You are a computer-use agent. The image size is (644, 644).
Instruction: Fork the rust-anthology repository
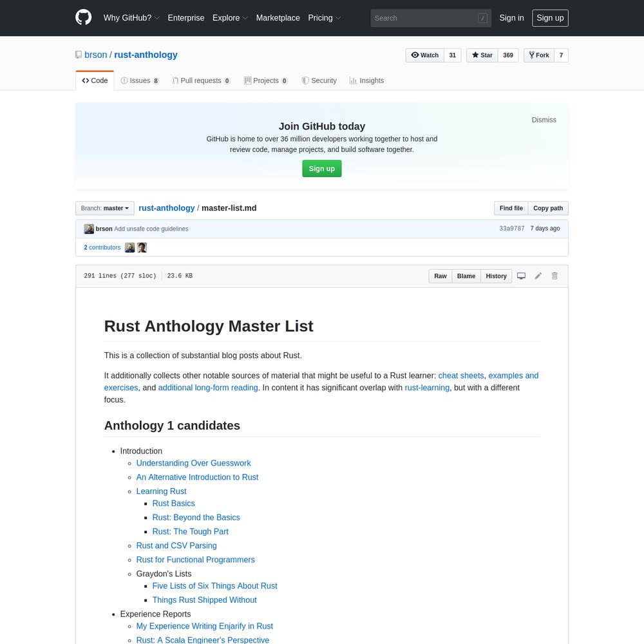pos(539,55)
